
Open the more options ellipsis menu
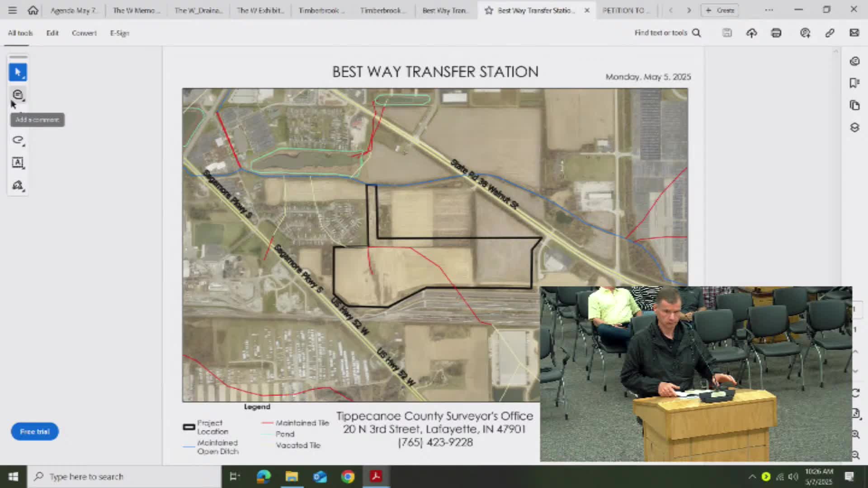(x=769, y=10)
